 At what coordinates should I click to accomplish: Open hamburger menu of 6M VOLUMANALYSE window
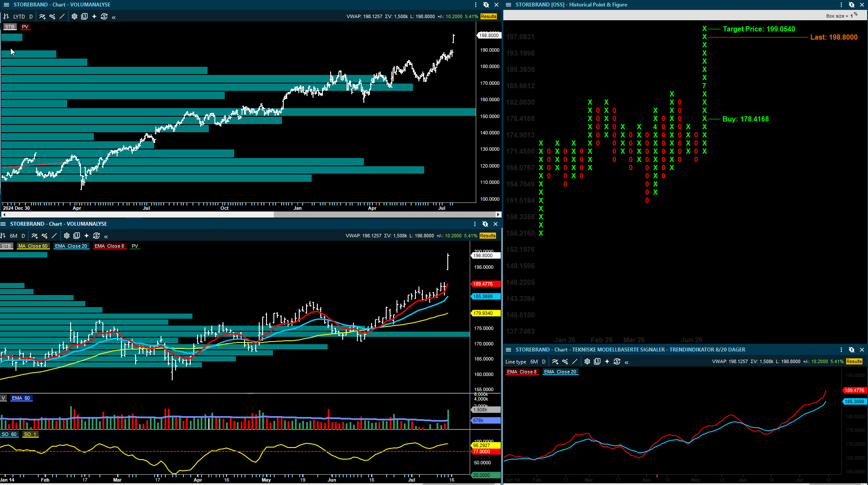coord(3,224)
